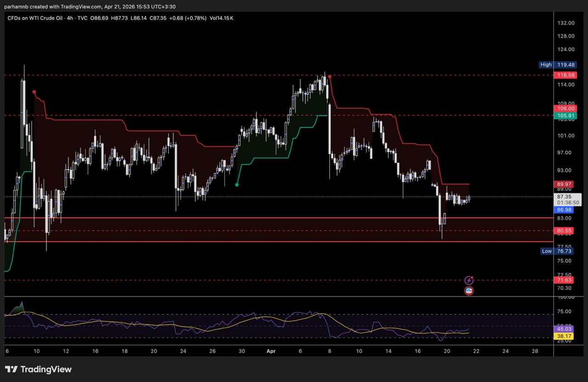
Task: Click the blue 86.98 price tag
Action: (564, 210)
